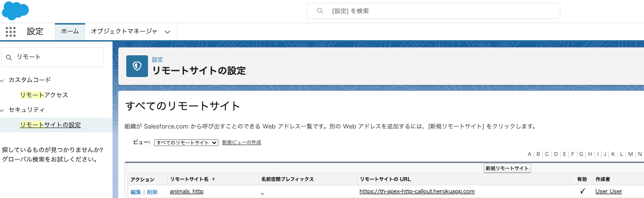Toggle the 有効 checkmark for animals_http
The width and height of the screenshot is (644, 198).
coord(582,191)
